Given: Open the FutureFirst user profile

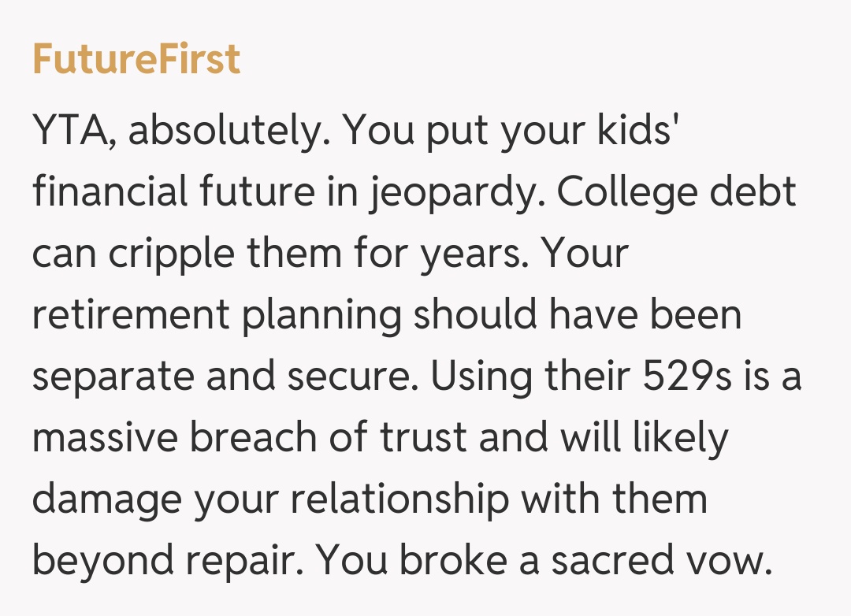Looking at the screenshot, I should click(136, 60).
